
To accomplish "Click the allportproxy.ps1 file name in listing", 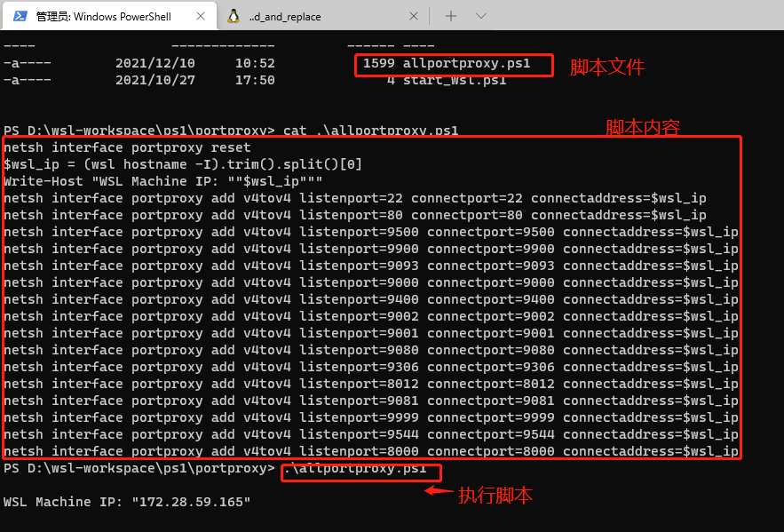I will tap(466, 63).
